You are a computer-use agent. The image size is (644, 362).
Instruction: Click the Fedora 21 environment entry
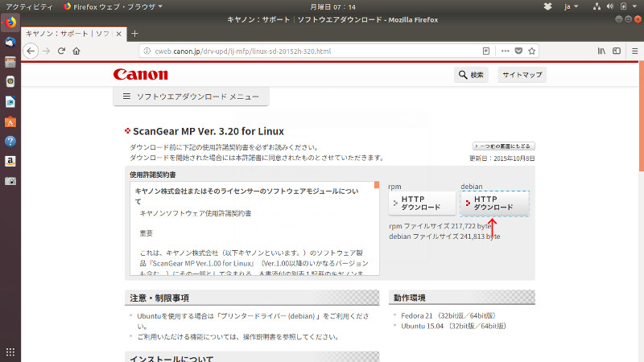pyautogui.click(x=448, y=315)
